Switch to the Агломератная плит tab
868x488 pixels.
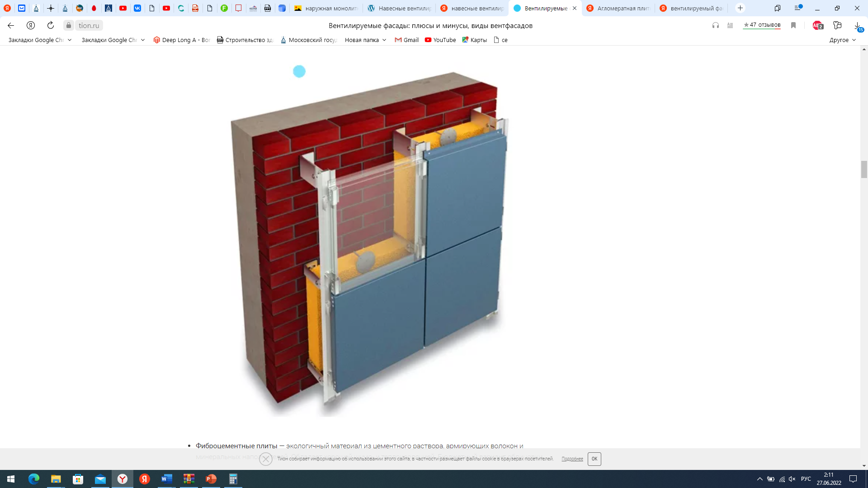tap(618, 8)
